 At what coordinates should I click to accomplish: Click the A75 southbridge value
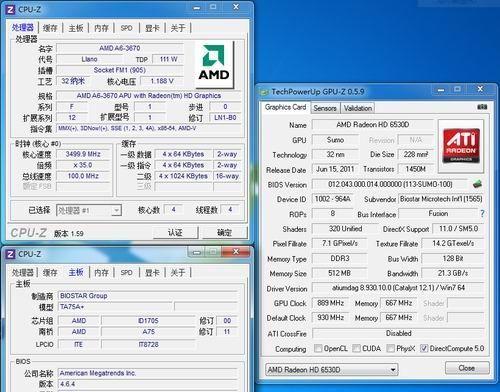[148, 332]
